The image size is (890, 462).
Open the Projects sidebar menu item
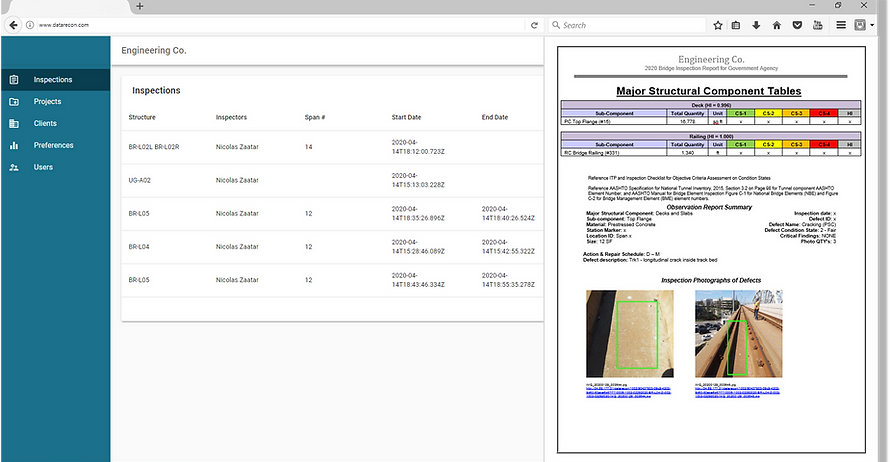tap(56, 102)
